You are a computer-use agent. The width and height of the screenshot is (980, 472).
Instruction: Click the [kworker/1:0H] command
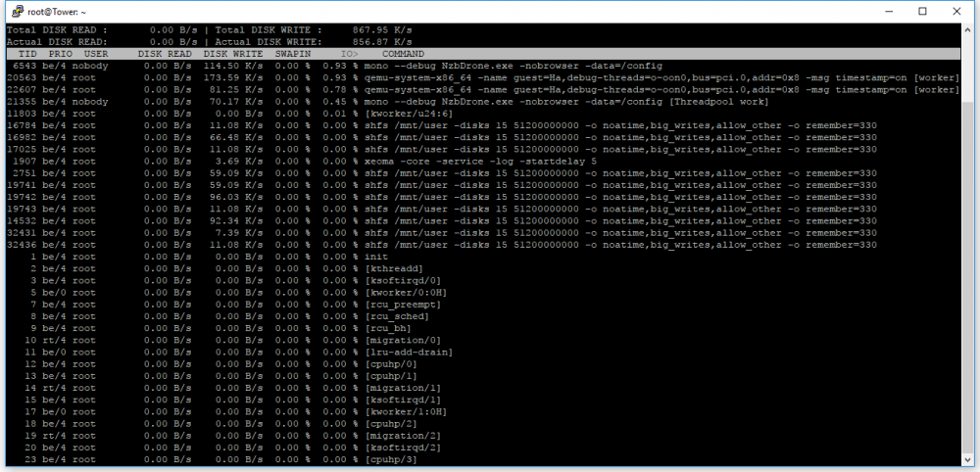406,411
